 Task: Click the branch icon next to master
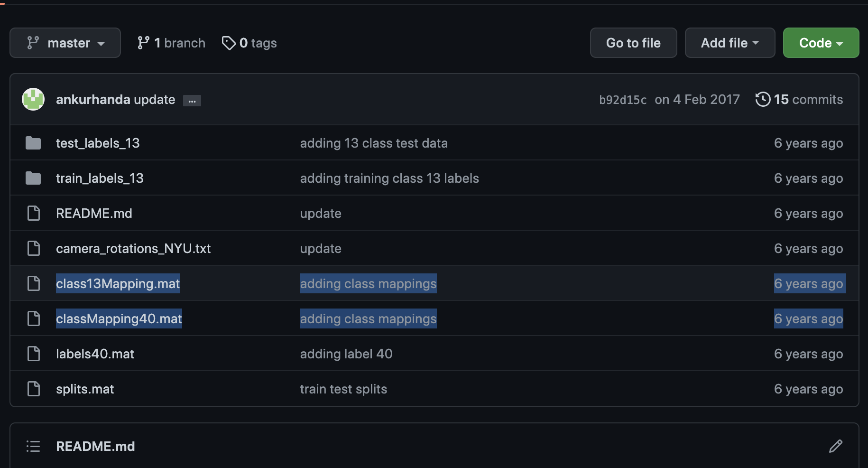click(32, 43)
